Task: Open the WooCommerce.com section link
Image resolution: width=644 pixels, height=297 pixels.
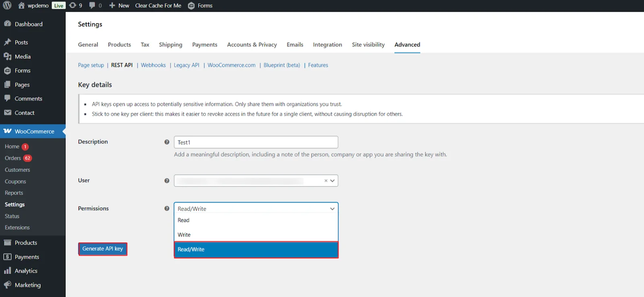Action: click(x=231, y=65)
